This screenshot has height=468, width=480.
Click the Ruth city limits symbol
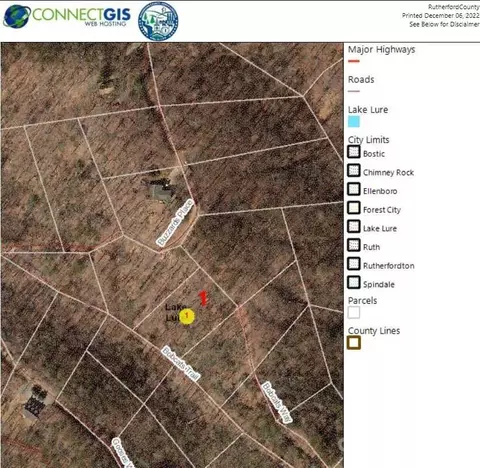354,245
